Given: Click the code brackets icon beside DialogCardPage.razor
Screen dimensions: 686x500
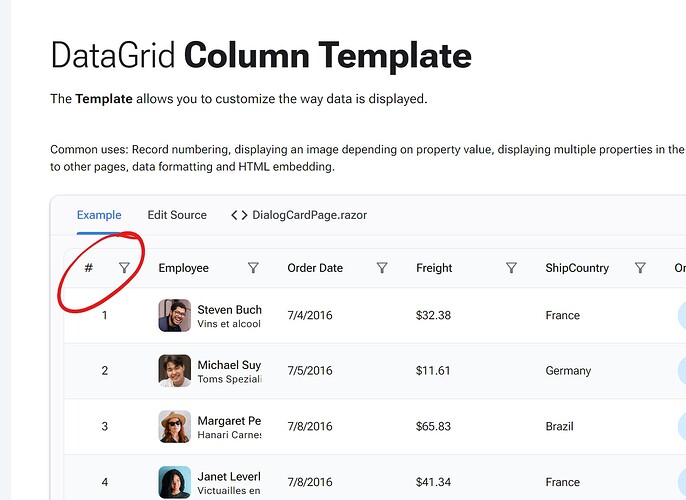Looking at the screenshot, I should click(239, 215).
